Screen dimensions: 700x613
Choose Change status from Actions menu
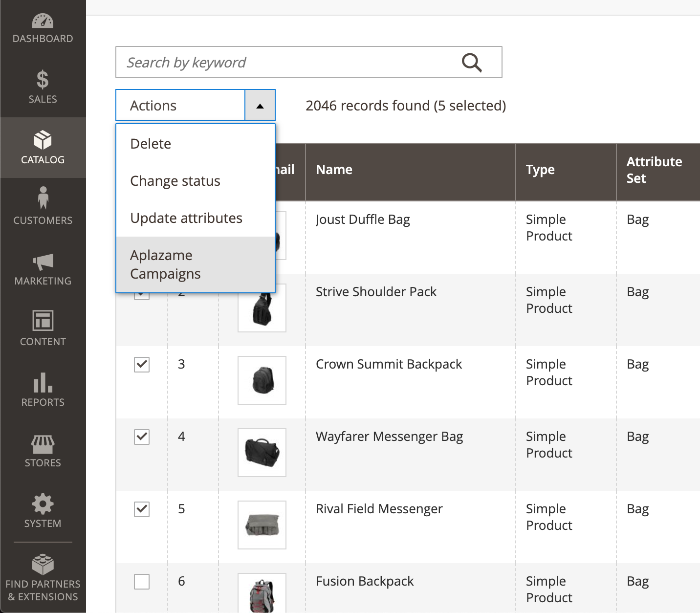click(196, 181)
